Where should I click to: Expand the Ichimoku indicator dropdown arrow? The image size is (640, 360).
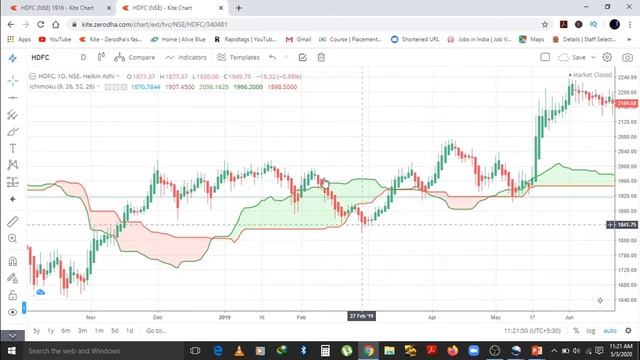tap(98, 87)
